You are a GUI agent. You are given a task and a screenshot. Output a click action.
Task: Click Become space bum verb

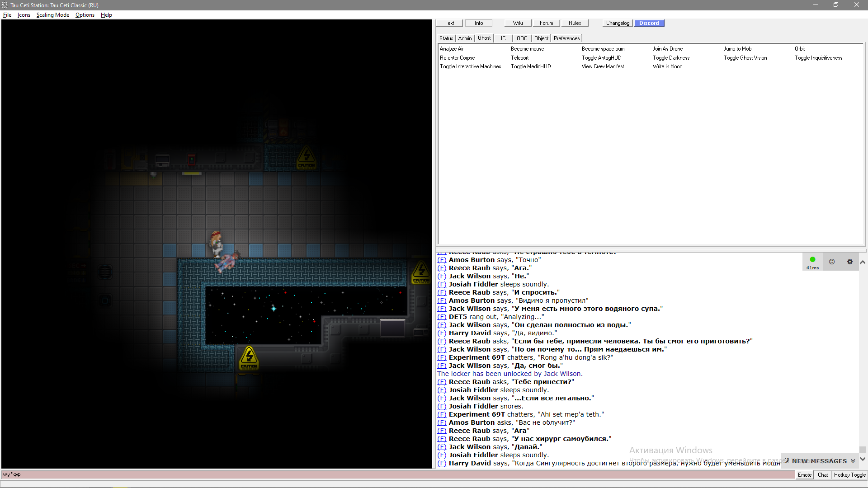[603, 49]
